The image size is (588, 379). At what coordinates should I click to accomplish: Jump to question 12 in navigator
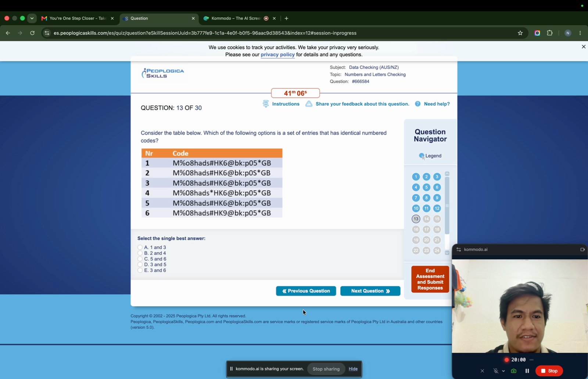pos(437,208)
